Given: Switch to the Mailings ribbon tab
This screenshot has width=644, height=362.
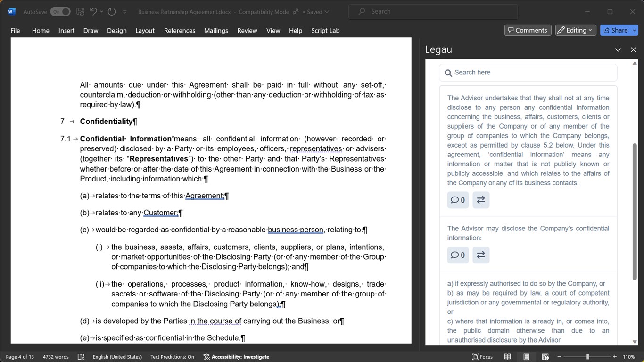Looking at the screenshot, I should click(x=216, y=30).
